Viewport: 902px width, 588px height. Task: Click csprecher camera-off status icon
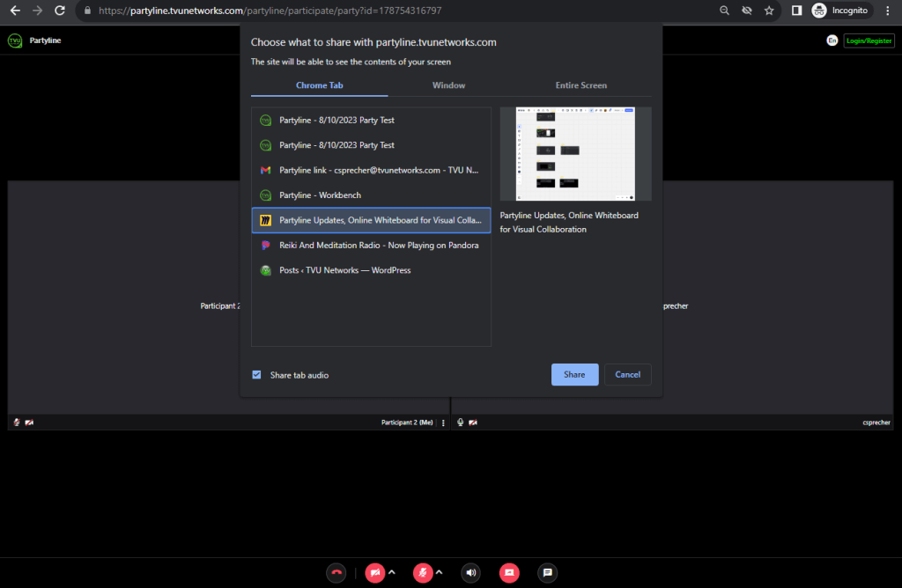473,423
